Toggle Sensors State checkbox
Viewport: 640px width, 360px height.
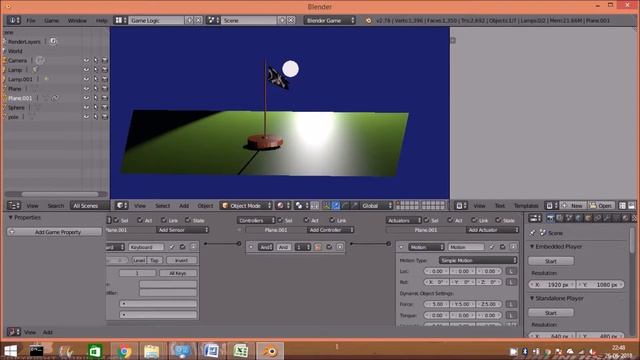(188, 220)
